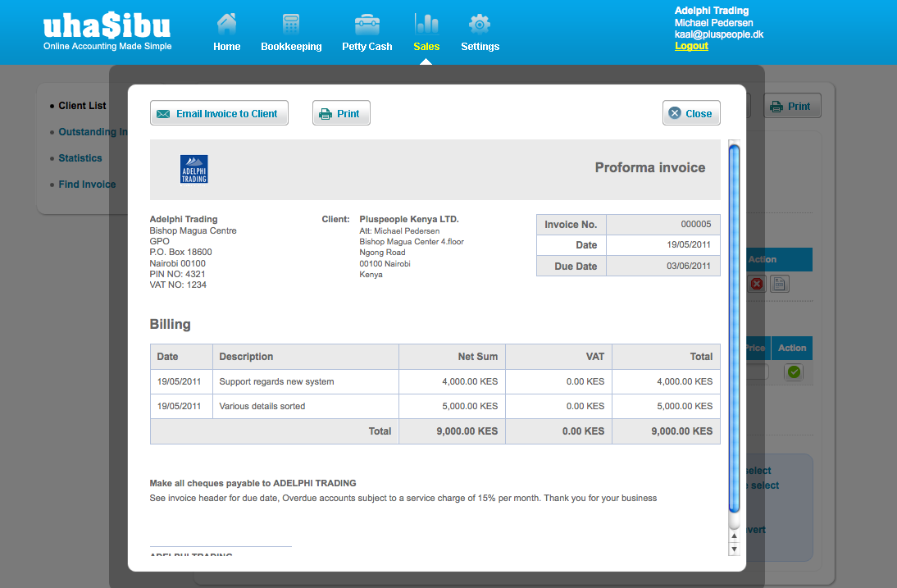Open the Petty Cash briefcase icon

367,25
